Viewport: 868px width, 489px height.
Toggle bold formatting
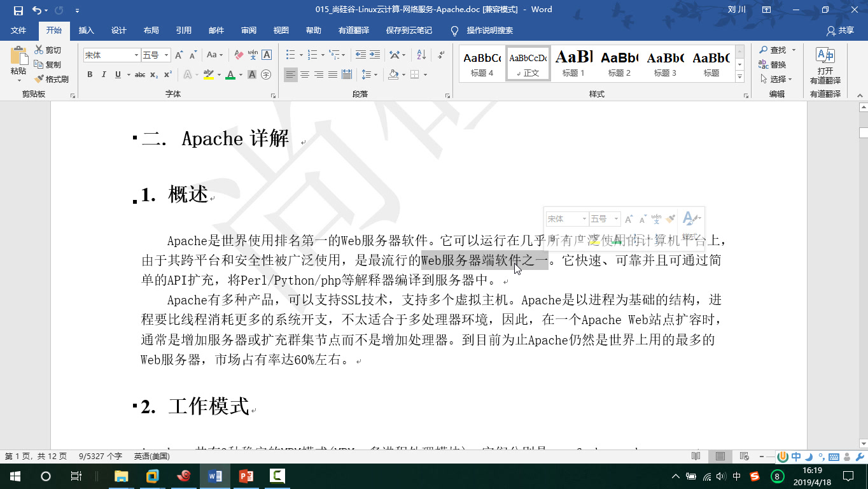[x=90, y=75]
